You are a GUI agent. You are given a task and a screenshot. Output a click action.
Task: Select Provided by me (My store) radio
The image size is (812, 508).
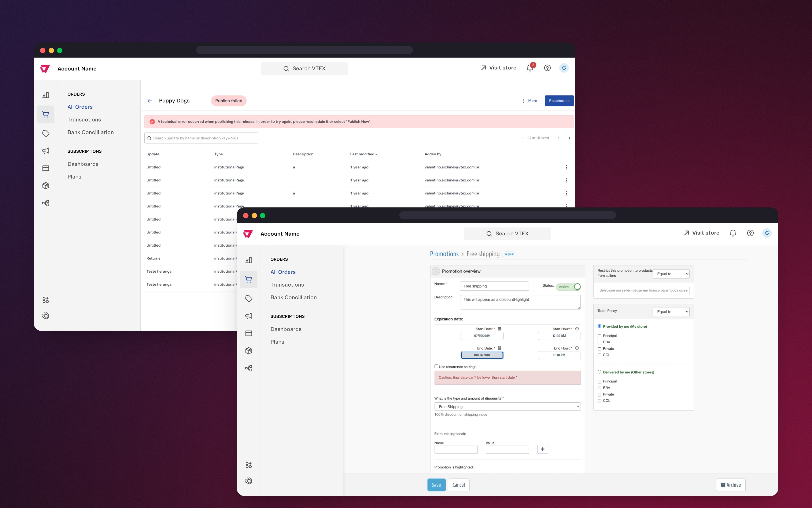[x=599, y=326]
